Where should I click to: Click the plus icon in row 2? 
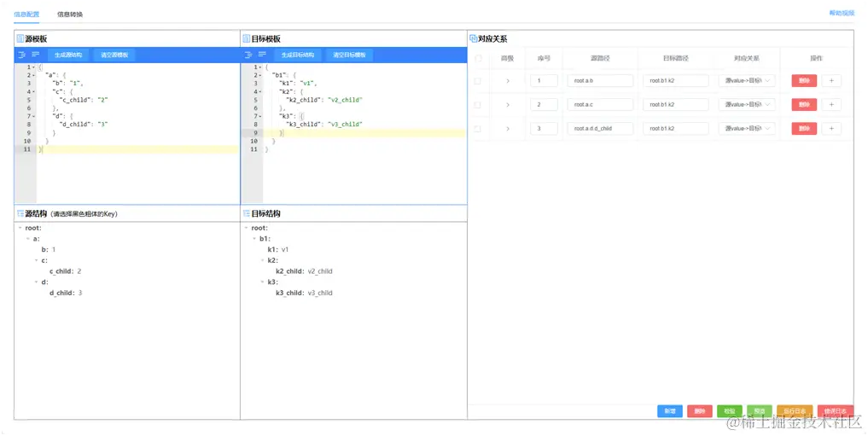[831, 105]
